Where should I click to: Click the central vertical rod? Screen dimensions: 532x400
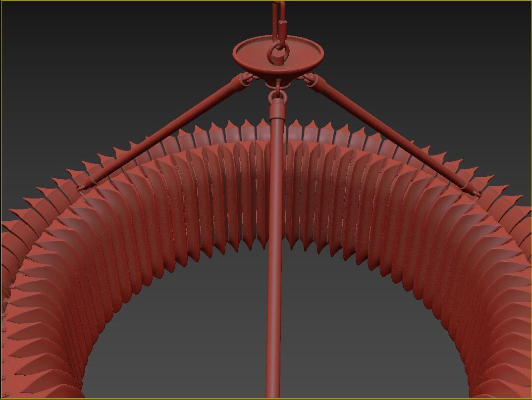click(274, 248)
